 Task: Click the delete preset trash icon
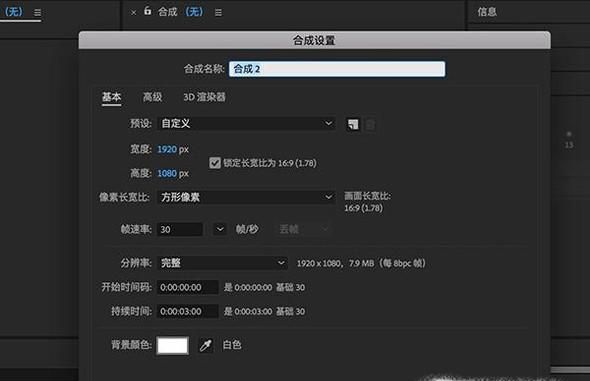click(371, 124)
